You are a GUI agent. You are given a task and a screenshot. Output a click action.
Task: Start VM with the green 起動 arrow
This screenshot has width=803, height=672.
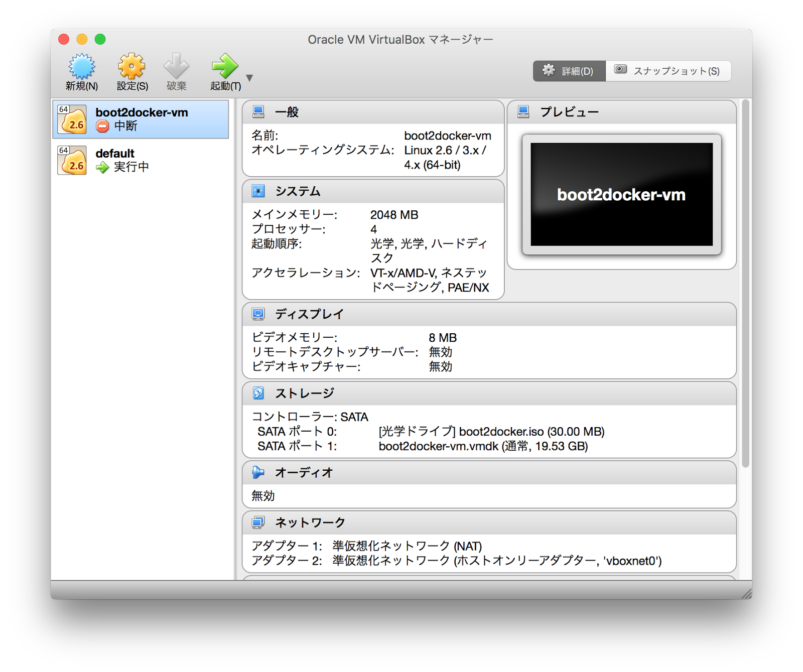point(224,66)
